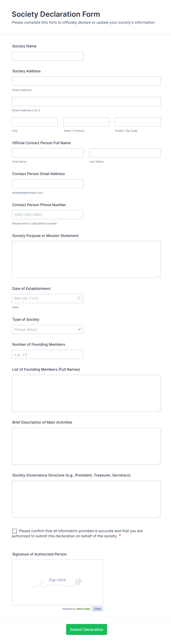Check the information accuracy confirmation checkbox
171x644 pixels.
click(15, 531)
